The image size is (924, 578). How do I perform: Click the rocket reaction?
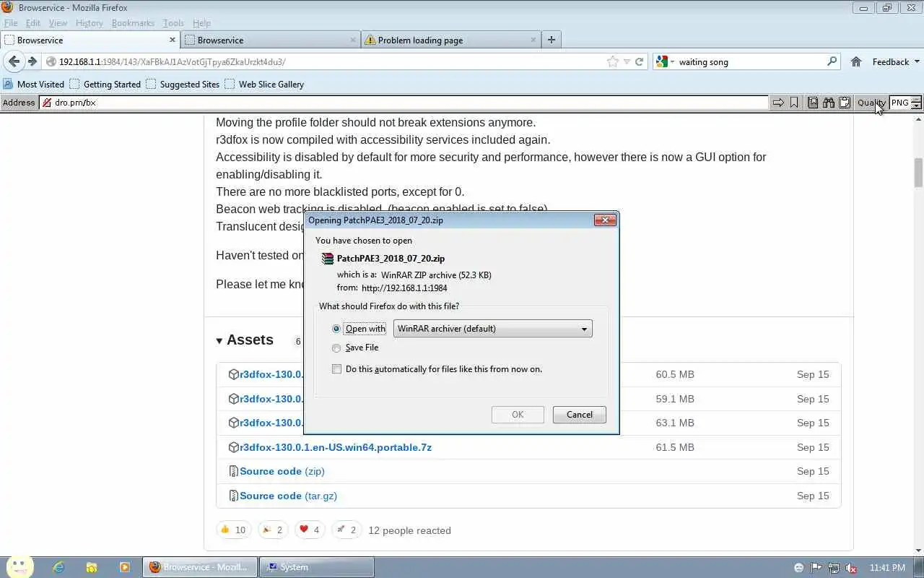[x=346, y=530]
